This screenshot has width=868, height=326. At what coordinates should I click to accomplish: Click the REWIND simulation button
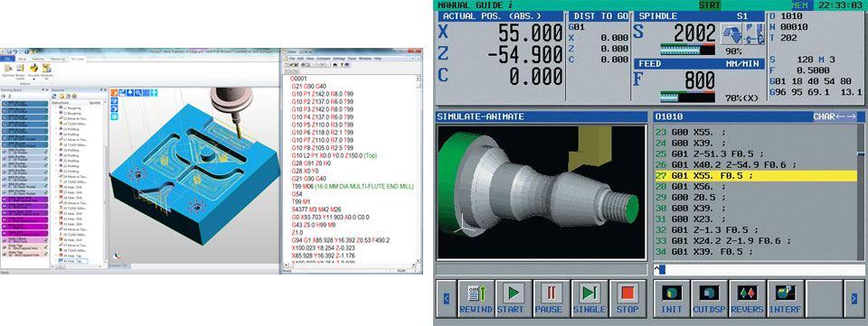click(x=476, y=298)
